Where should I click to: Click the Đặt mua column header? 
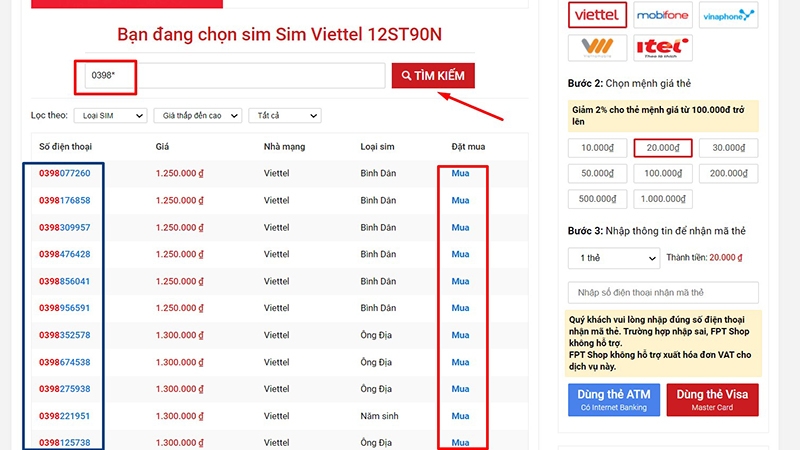point(468,147)
